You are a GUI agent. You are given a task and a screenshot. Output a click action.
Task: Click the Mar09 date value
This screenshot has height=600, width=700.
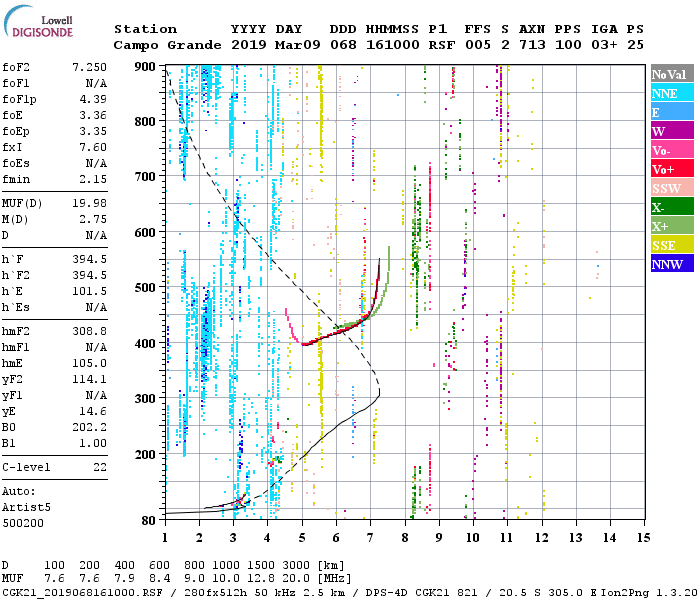(x=298, y=45)
